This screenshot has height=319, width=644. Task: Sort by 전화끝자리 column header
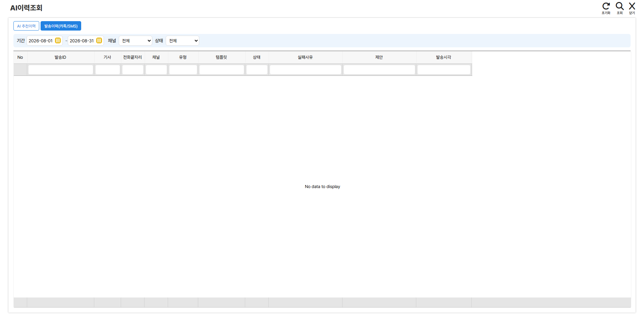point(132,57)
